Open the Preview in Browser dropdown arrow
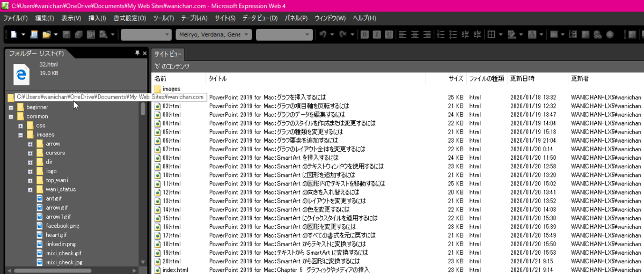Viewport: 644px width, 274px height. point(112,34)
